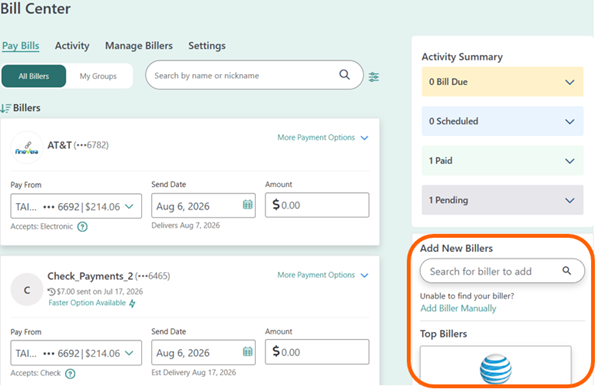
Task: Click the magnifier in biller name search
Action: pyautogui.click(x=344, y=74)
